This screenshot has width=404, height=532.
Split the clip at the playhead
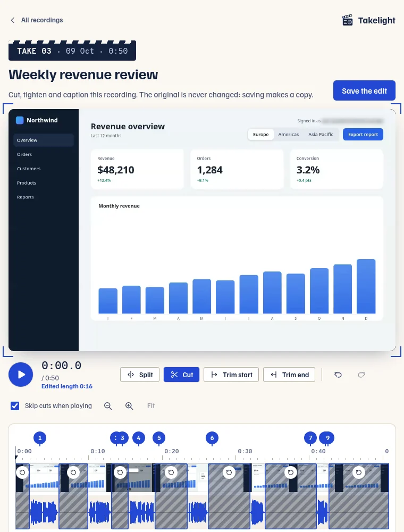[x=140, y=375]
